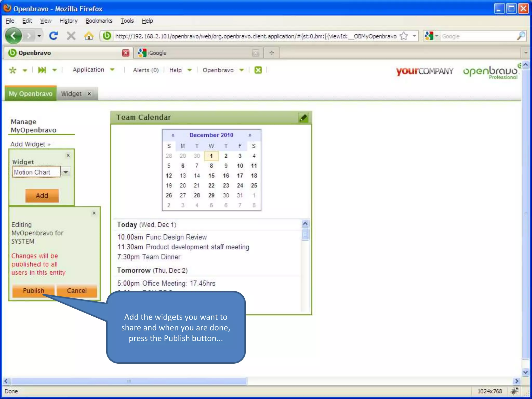Viewport: 532px width, 399px height.
Task: Open the Application menu
Action: (94, 70)
